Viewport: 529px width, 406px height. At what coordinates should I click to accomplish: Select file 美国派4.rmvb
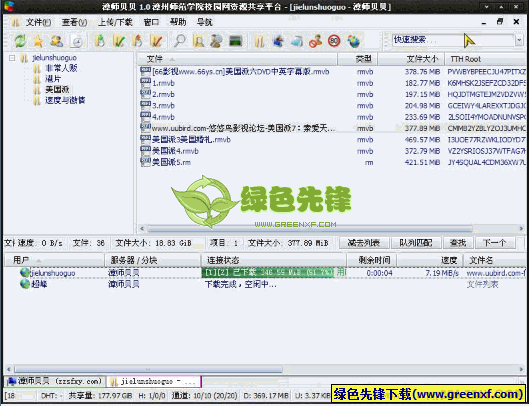point(175,151)
